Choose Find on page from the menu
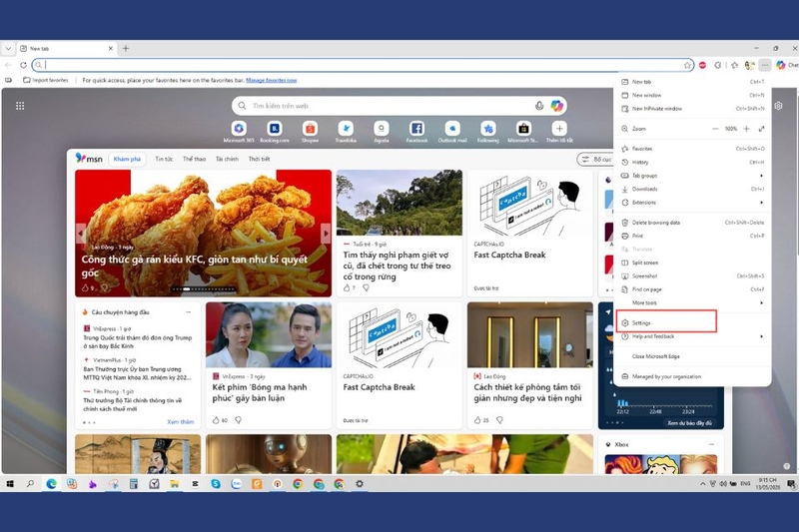This screenshot has height=532, width=799. (692, 289)
